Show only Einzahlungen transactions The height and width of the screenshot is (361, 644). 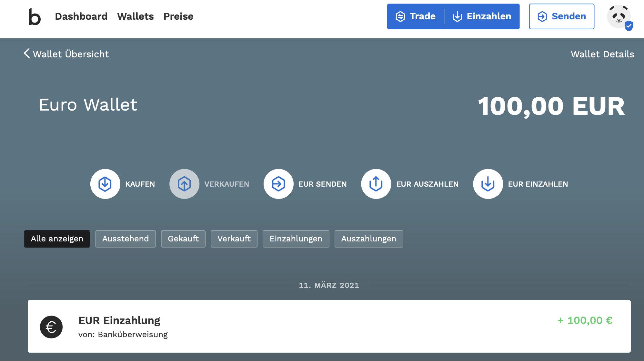coord(296,239)
